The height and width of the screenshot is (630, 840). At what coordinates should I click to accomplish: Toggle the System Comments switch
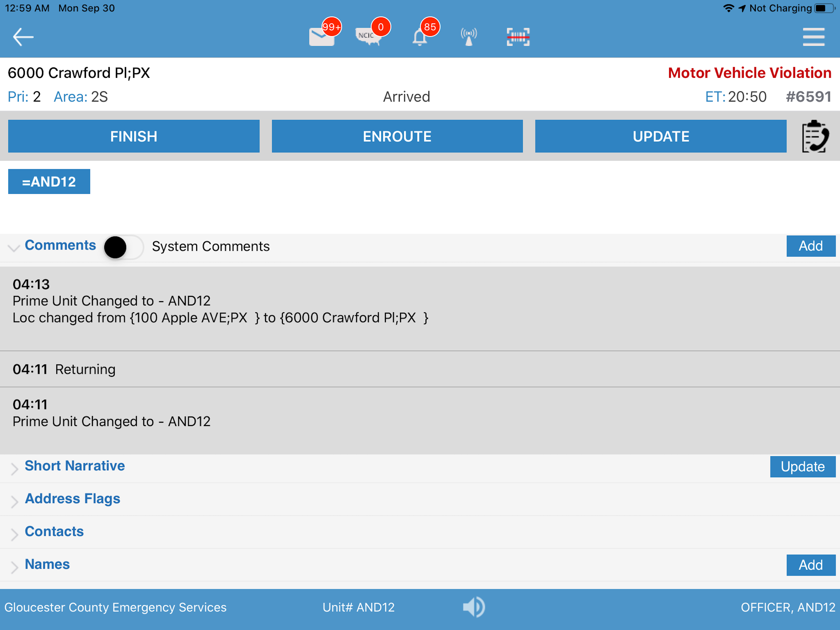123,247
